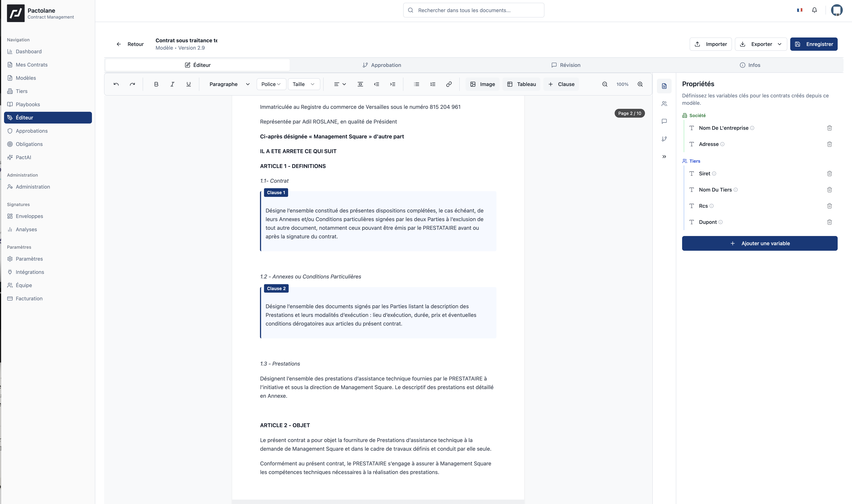Click the Nom Du Tiers variable
Image resolution: width=852 pixels, height=504 pixels.
pyautogui.click(x=715, y=190)
